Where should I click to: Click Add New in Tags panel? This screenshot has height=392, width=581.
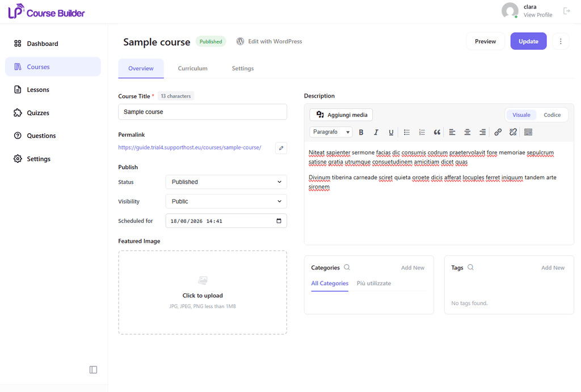(553, 268)
